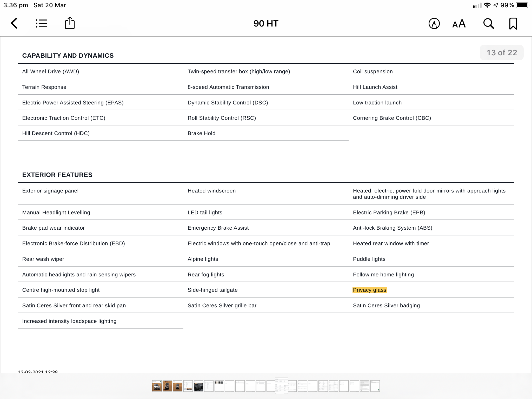
Task: Select 'Electronic Traction Control (ETC)' text
Action: point(64,118)
